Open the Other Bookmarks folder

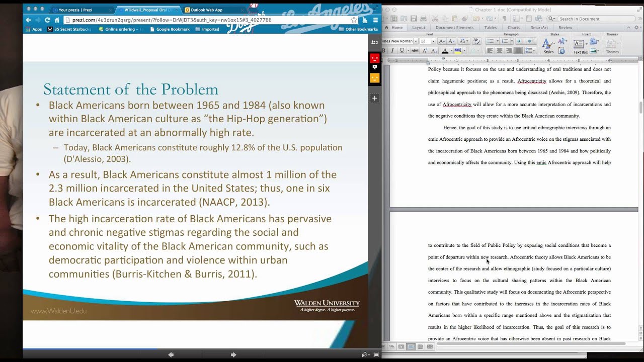[358, 29]
